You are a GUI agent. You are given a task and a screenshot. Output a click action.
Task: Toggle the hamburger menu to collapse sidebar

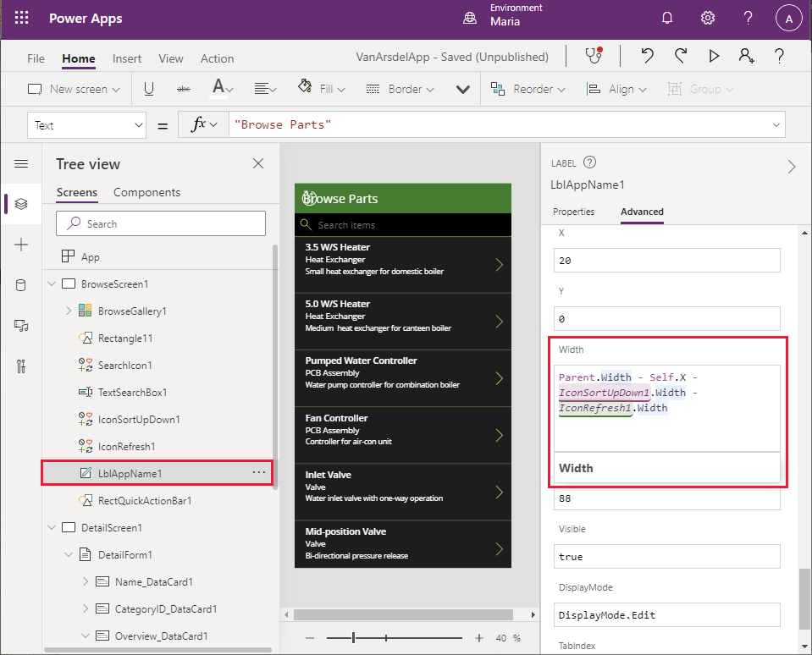click(21, 164)
